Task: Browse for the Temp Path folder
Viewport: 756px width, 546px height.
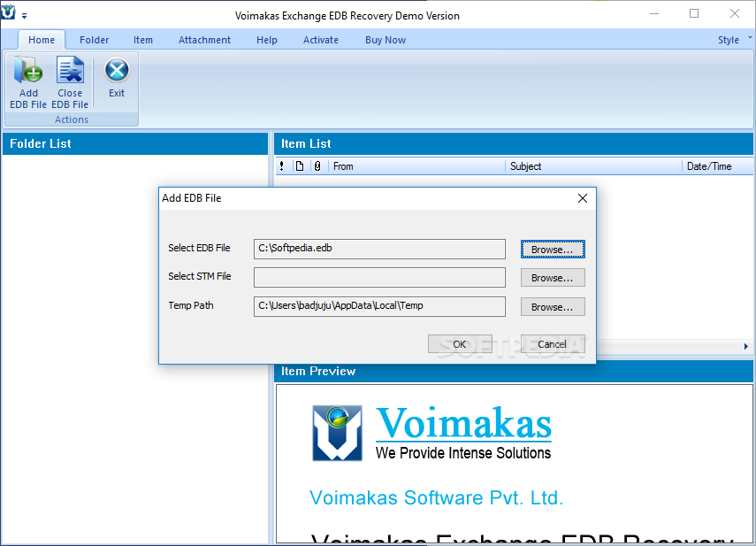Action: pyautogui.click(x=553, y=307)
